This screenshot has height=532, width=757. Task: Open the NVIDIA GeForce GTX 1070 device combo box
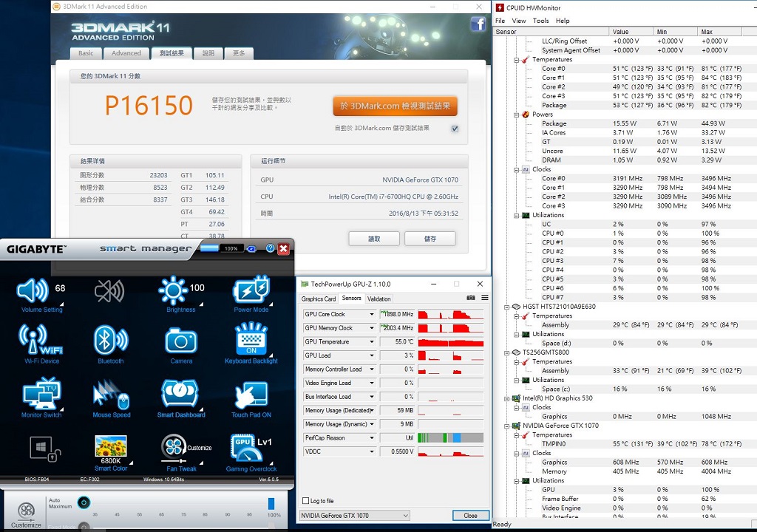(x=355, y=516)
